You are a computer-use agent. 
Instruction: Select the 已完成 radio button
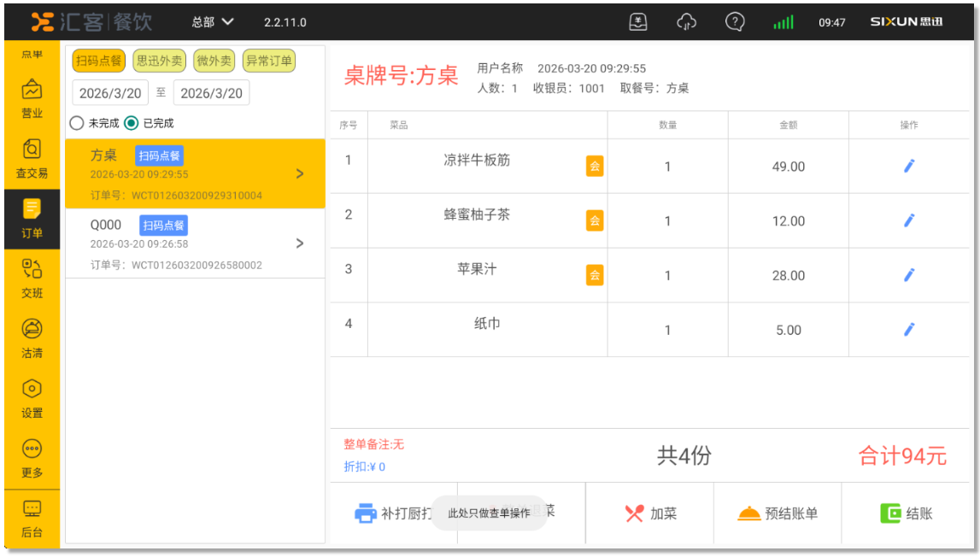[x=131, y=123]
